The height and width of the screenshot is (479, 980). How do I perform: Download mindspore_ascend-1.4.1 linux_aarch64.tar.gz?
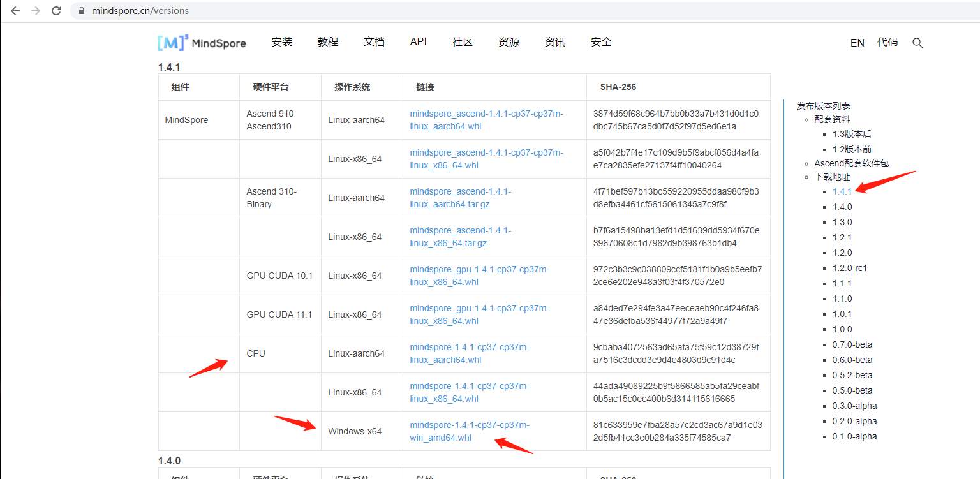pyautogui.click(x=461, y=198)
